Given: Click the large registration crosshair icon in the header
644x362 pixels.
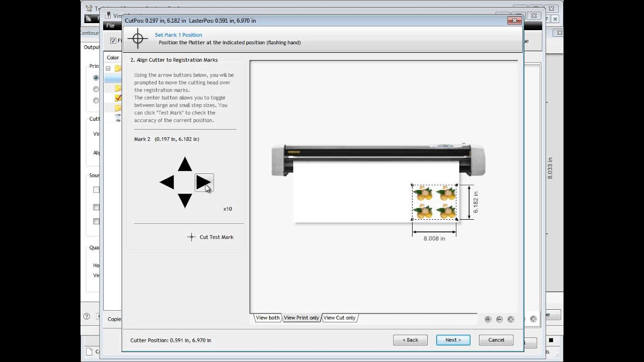Looking at the screenshot, I should 137,39.
